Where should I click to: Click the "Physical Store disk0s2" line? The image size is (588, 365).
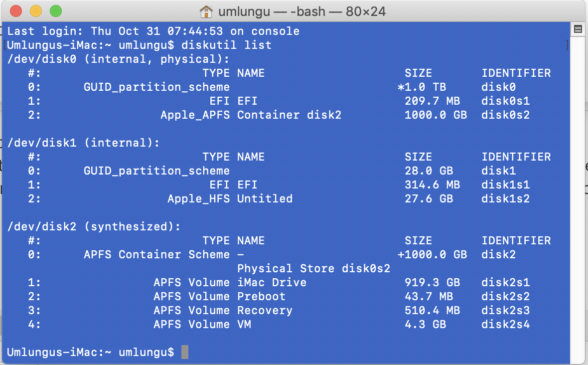tap(313, 269)
